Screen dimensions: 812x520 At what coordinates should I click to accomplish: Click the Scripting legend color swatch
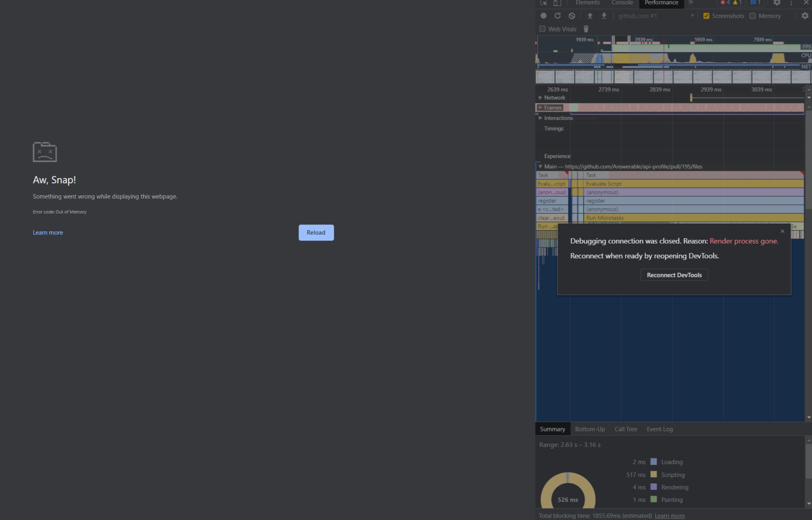653,475
